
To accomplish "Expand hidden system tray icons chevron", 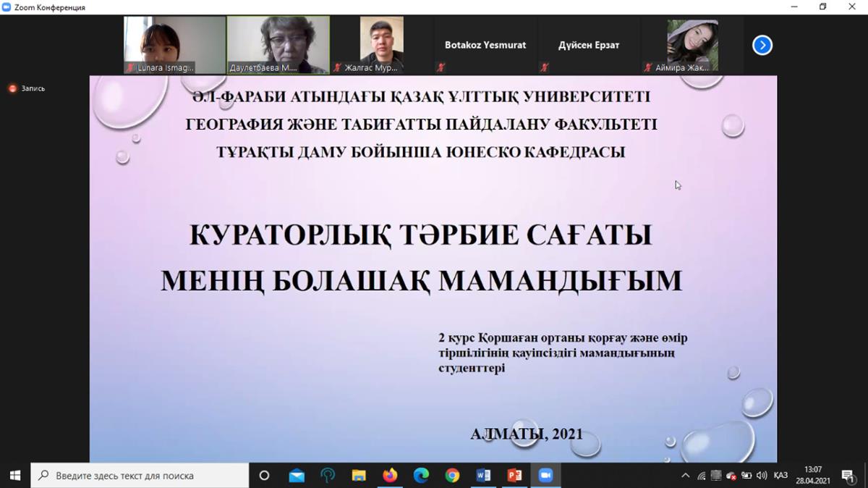I will click(685, 476).
